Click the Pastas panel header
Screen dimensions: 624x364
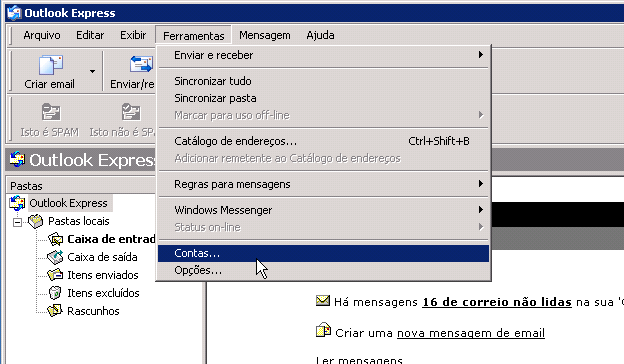81,186
